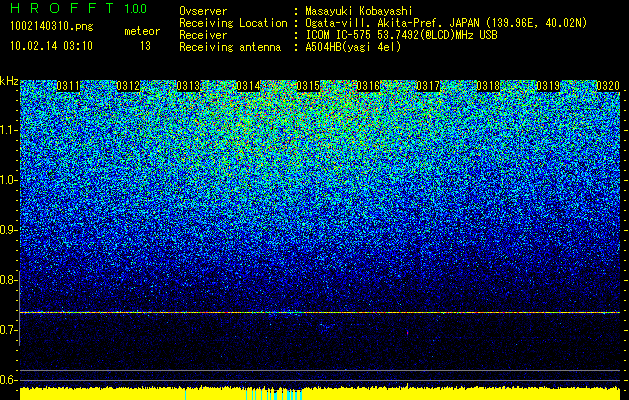Screen dimensions: 629x400
Task: Click the Receiving Location label
Action: (x=233, y=23)
